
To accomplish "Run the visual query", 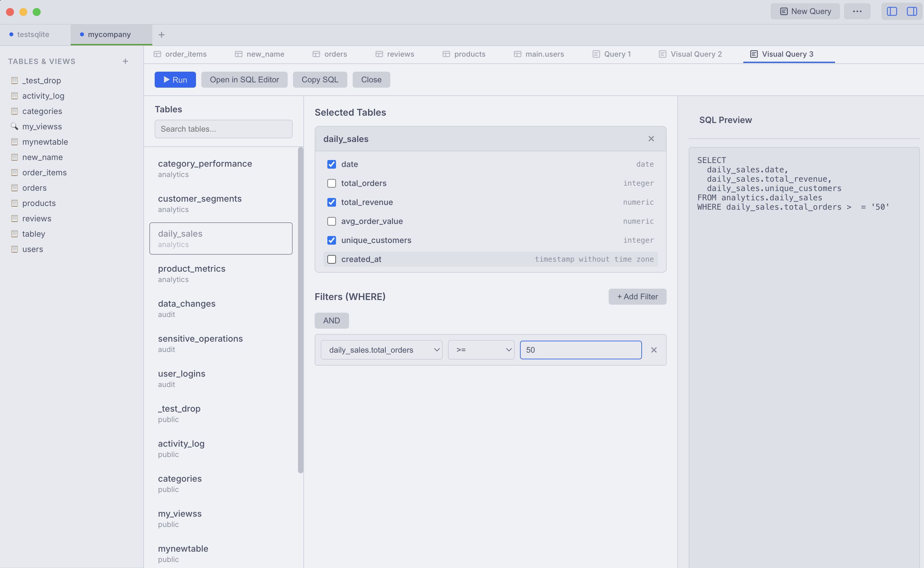I will pos(175,80).
